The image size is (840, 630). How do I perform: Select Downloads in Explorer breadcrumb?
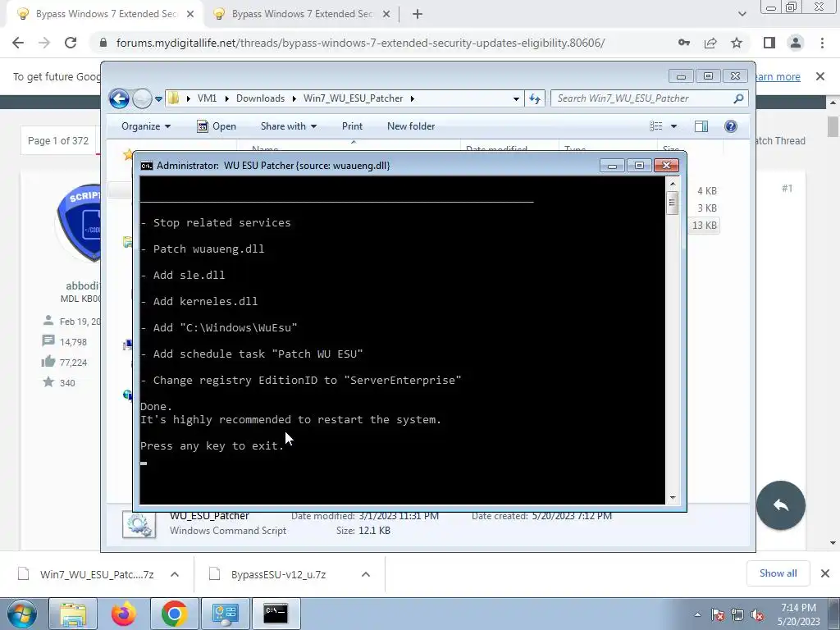click(260, 98)
